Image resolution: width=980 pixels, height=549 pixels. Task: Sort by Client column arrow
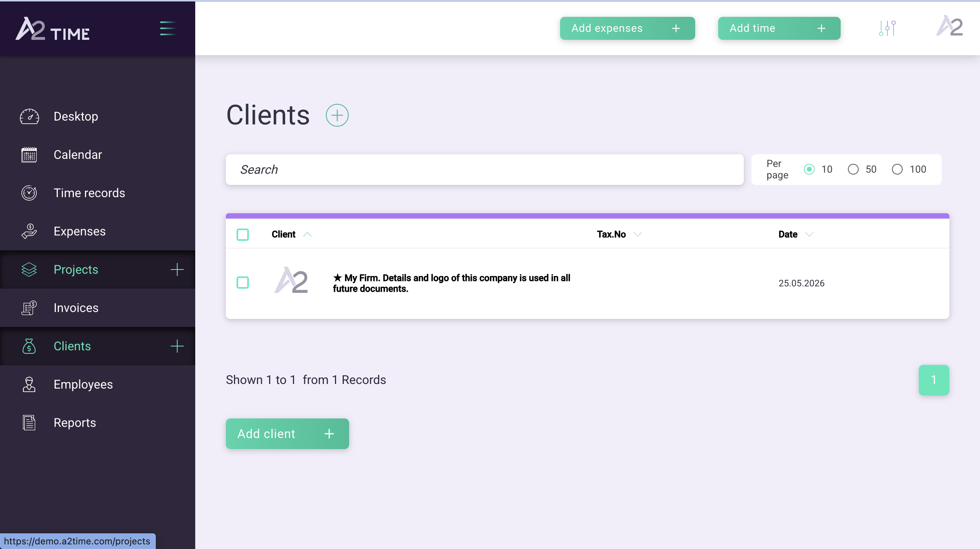(307, 234)
